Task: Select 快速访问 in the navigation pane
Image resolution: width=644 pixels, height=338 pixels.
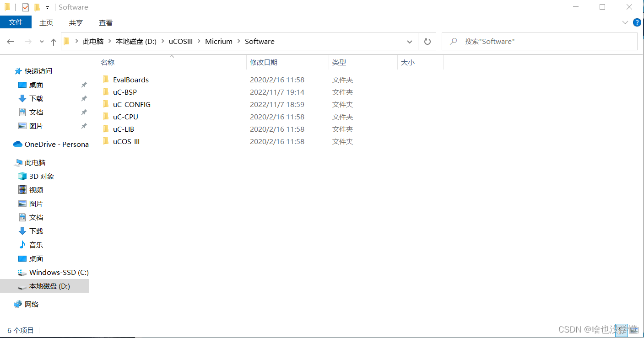Action: 38,71
